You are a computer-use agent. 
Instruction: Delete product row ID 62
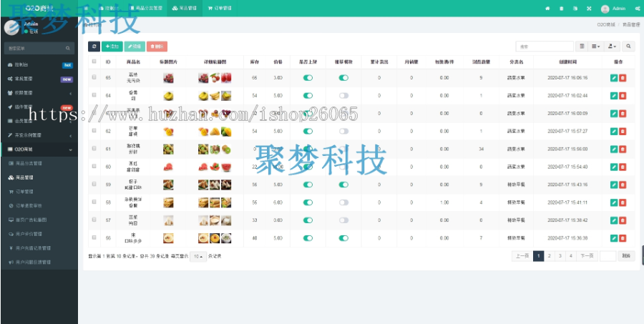tap(623, 131)
